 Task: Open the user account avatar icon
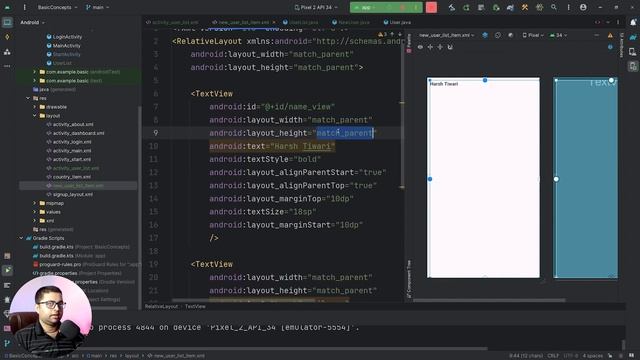click(x=583, y=7)
